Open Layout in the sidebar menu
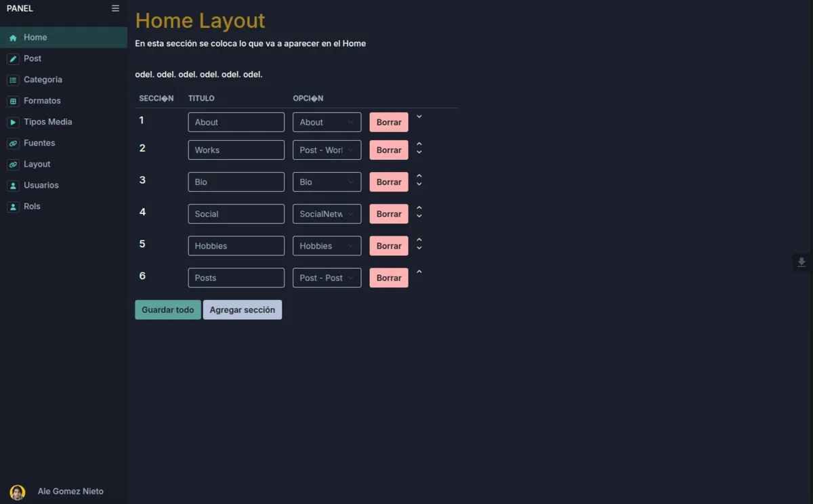This screenshot has height=504, width=813. [37, 165]
